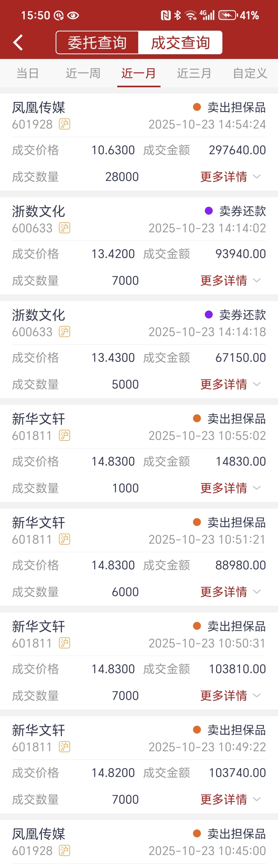Image resolution: width=278 pixels, height=868 pixels.
Task: Tap the purple dot on the 14:14:18 卖券还款 trade
Action: pos(208,315)
